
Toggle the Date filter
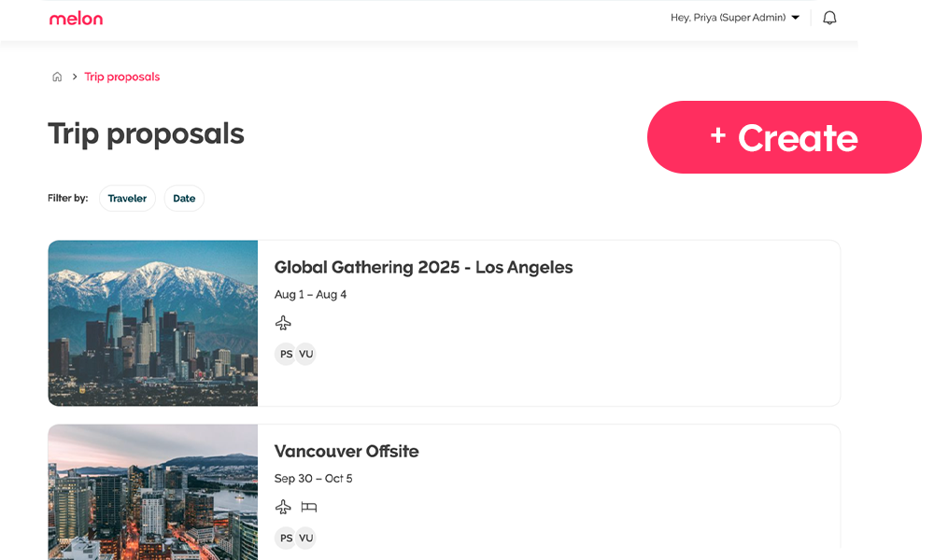(184, 198)
